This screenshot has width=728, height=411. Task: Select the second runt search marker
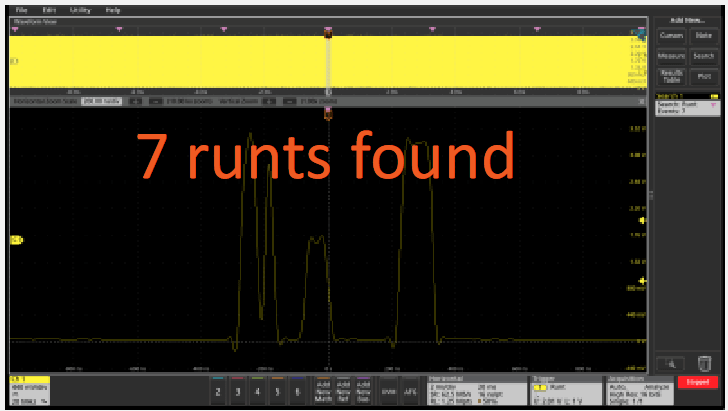coord(119,29)
